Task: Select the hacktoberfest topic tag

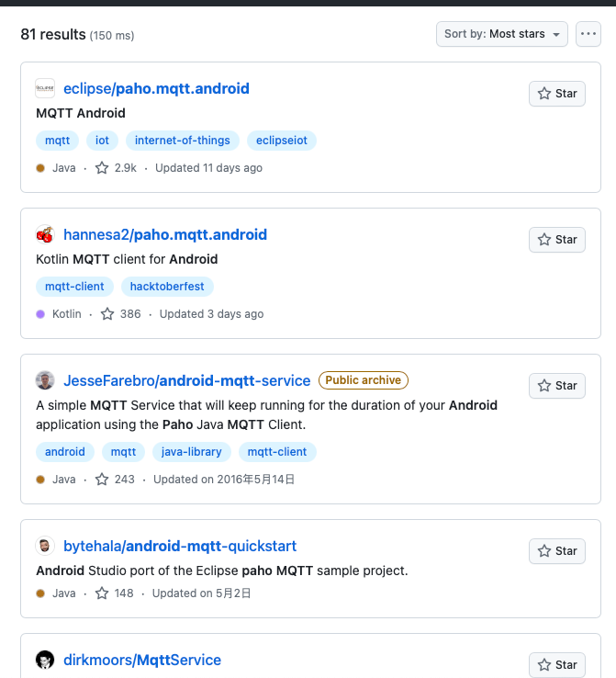Action: [x=167, y=287]
